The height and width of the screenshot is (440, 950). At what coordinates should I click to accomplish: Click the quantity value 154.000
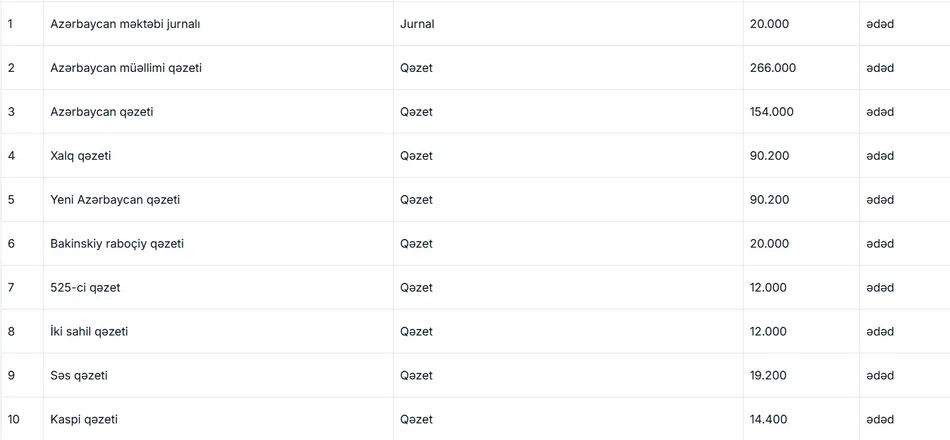(x=771, y=111)
